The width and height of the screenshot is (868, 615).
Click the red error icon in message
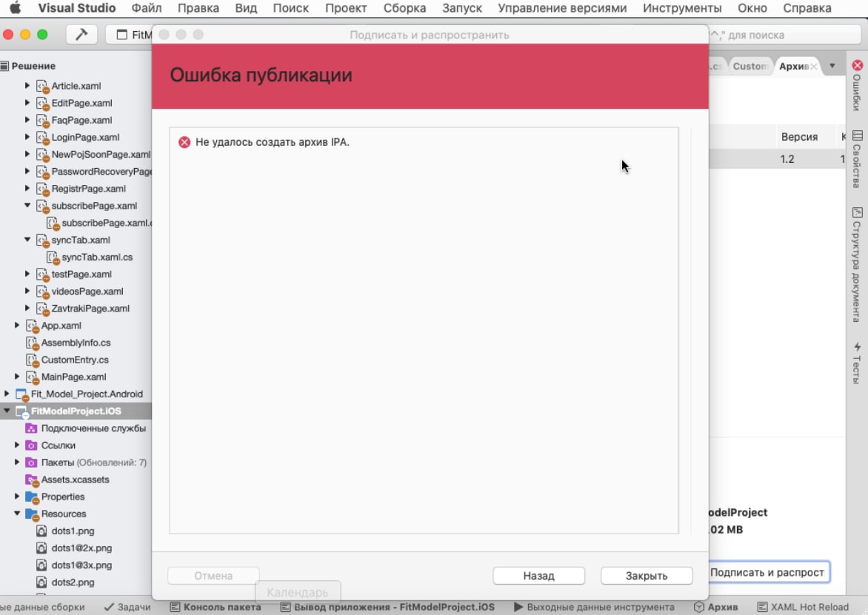tap(184, 142)
